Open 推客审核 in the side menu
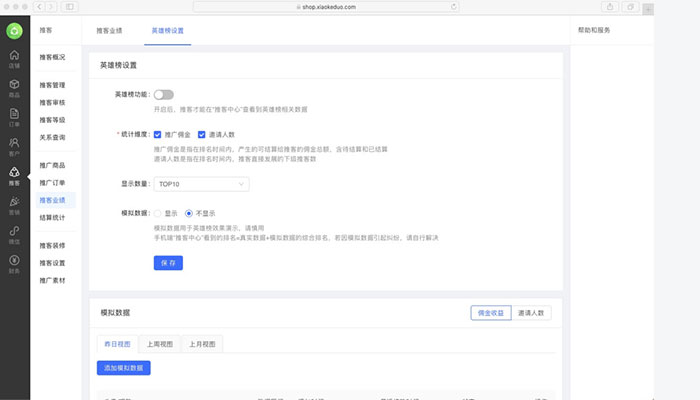This screenshot has height=400, width=700. [53, 102]
